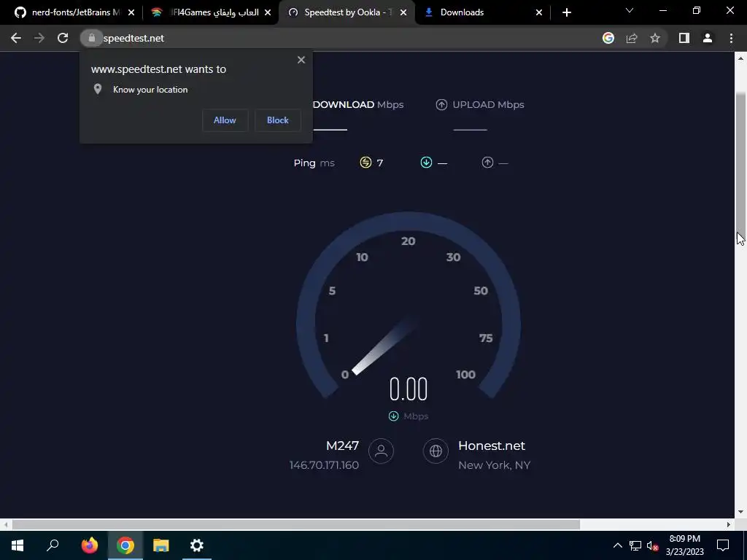Click the user profile circle icon
747x560 pixels.
[x=381, y=451]
